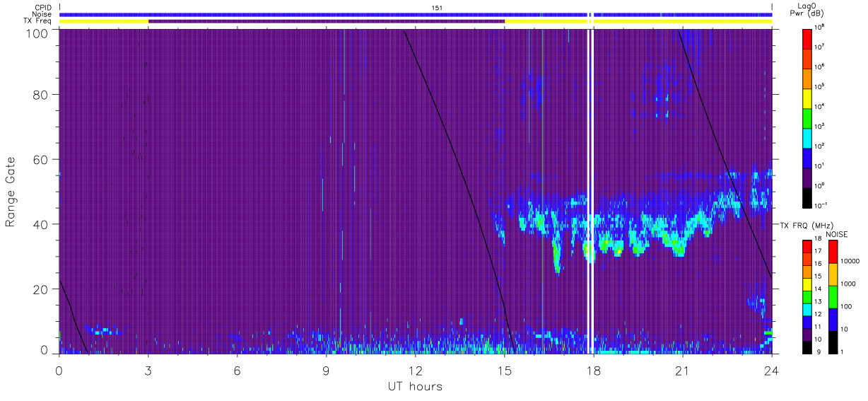This screenshot has height=401, width=868.
Task: Click UT hours tick label 6
Action: click(237, 371)
